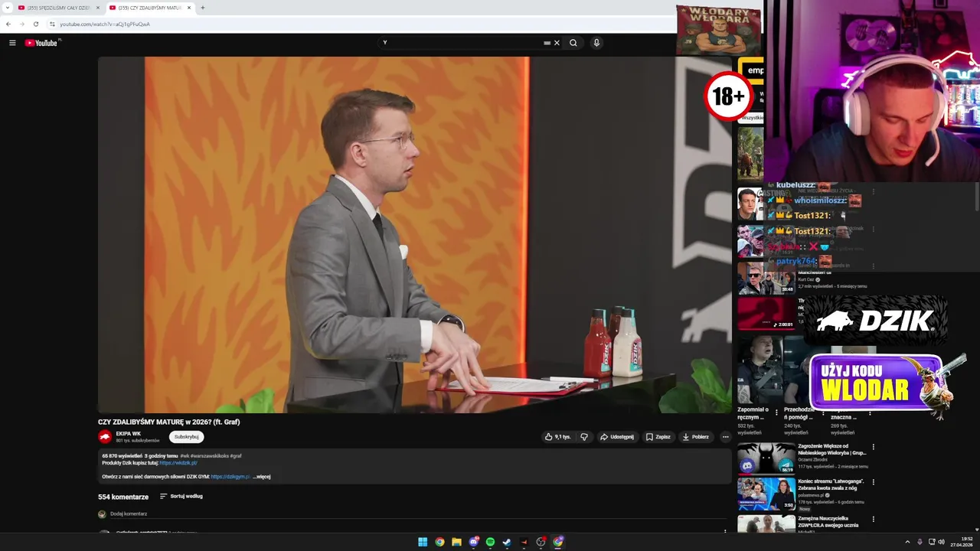Open the new tab with the plus button
Image resolution: width=980 pixels, height=551 pixels.
202,8
